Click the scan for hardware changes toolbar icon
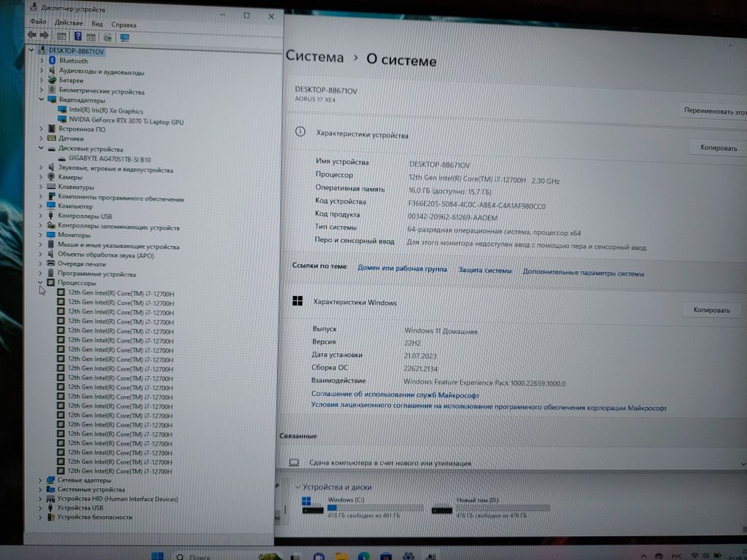This screenshot has width=747, height=560. click(x=108, y=37)
